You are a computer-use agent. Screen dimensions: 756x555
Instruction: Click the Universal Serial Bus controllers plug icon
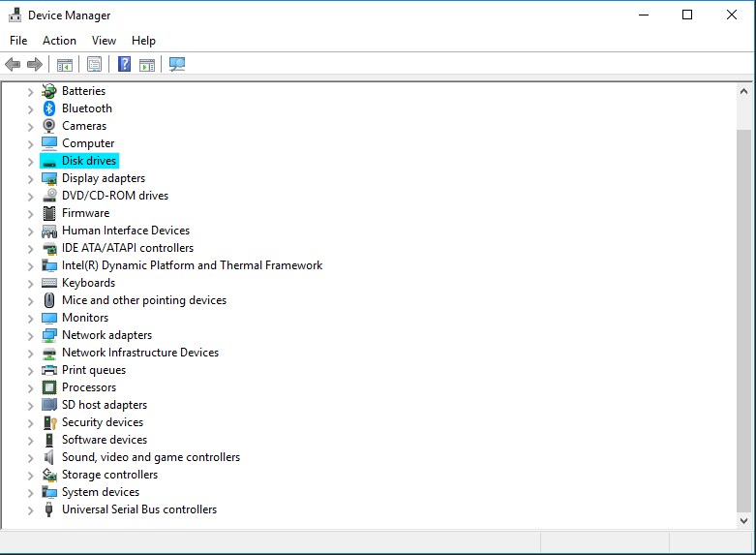click(x=48, y=509)
